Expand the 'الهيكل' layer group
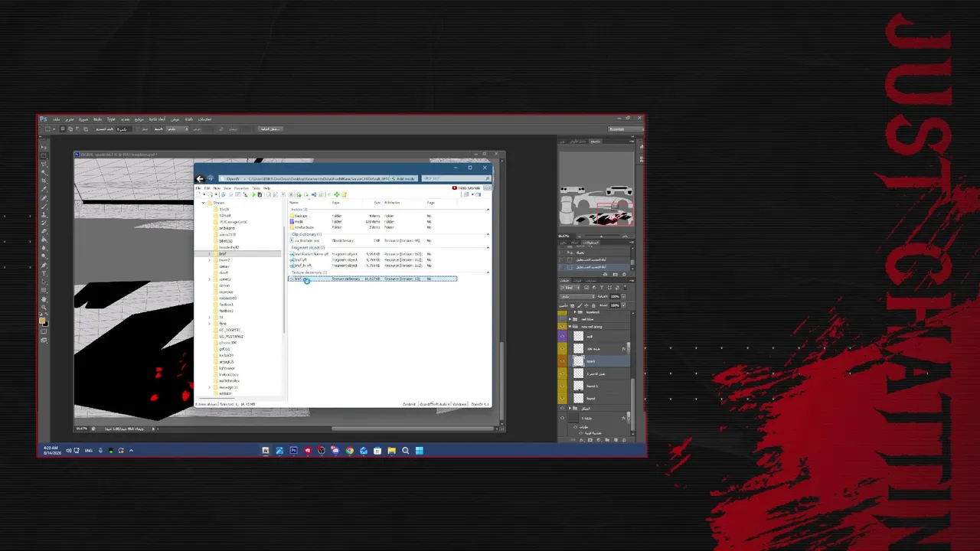 [x=570, y=409]
